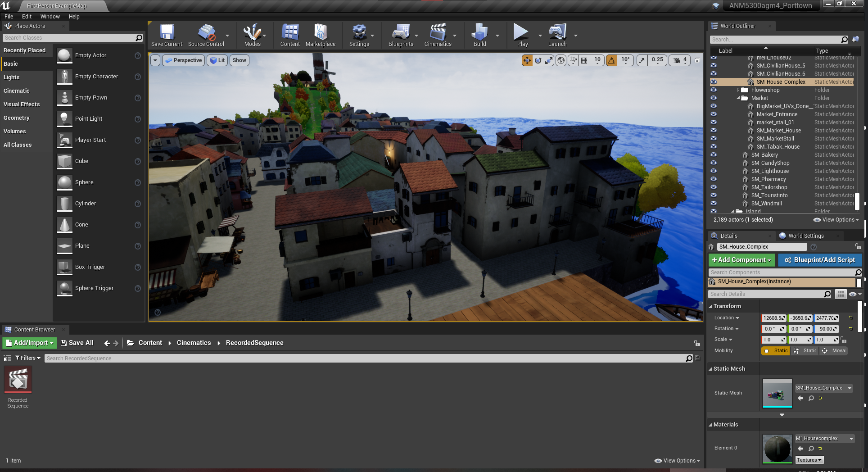Toggle rotation snapping in the viewport
Viewport: 868px width, 472px height.
tap(612, 60)
